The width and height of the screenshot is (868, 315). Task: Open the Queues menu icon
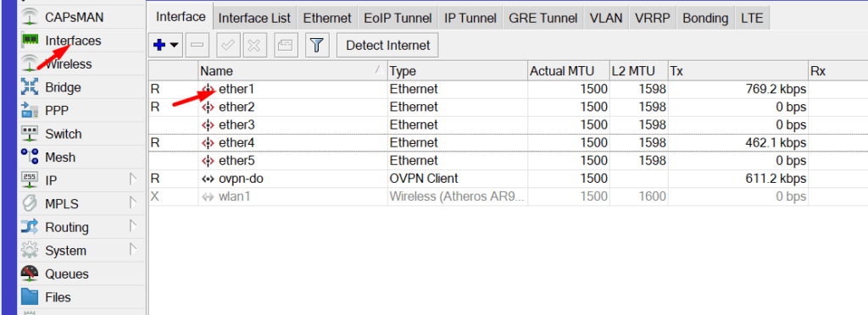[30, 274]
